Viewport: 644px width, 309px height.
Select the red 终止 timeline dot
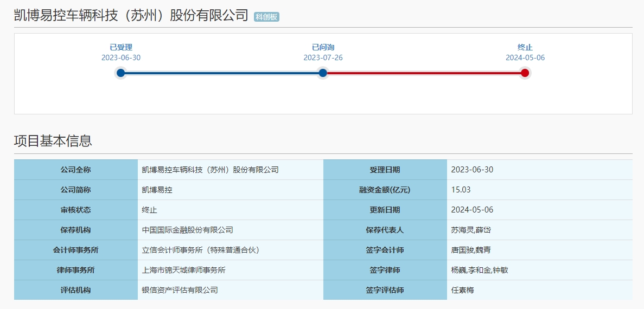point(525,73)
